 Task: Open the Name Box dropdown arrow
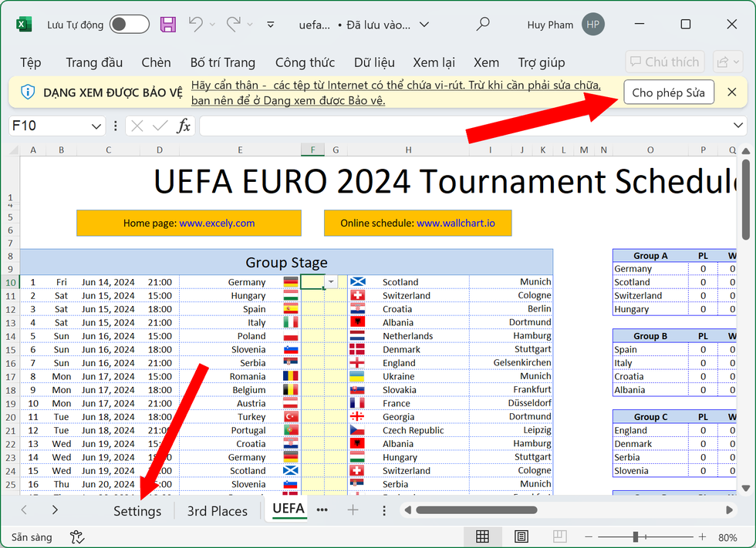point(96,125)
